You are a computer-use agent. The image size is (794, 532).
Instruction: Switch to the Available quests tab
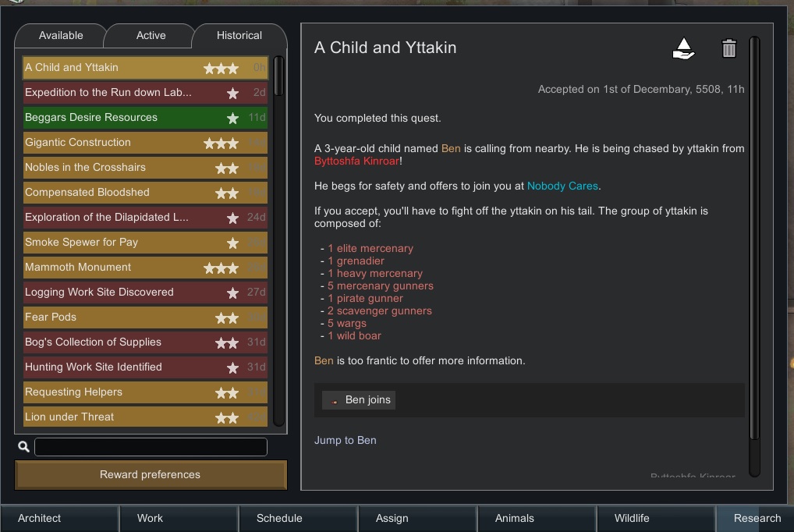pyautogui.click(x=61, y=35)
